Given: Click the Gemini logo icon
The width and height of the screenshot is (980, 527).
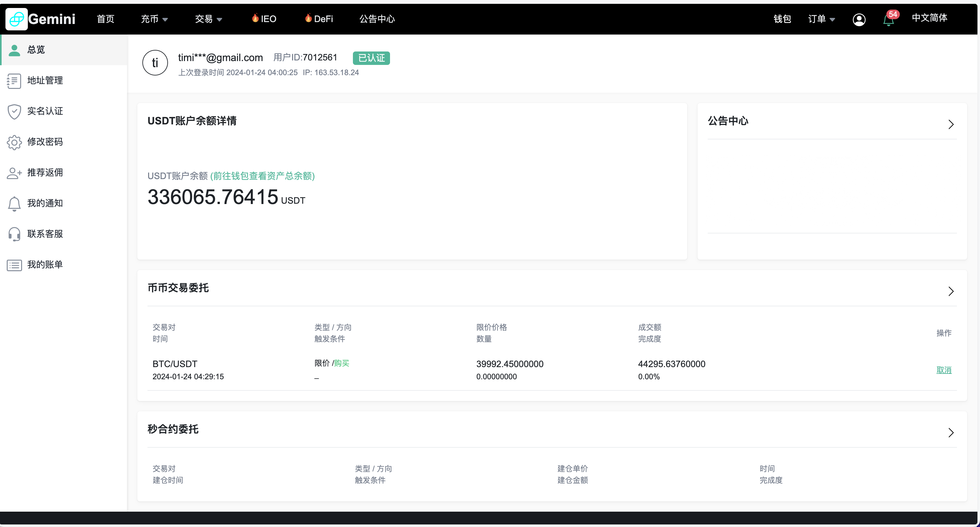Looking at the screenshot, I should [17, 19].
